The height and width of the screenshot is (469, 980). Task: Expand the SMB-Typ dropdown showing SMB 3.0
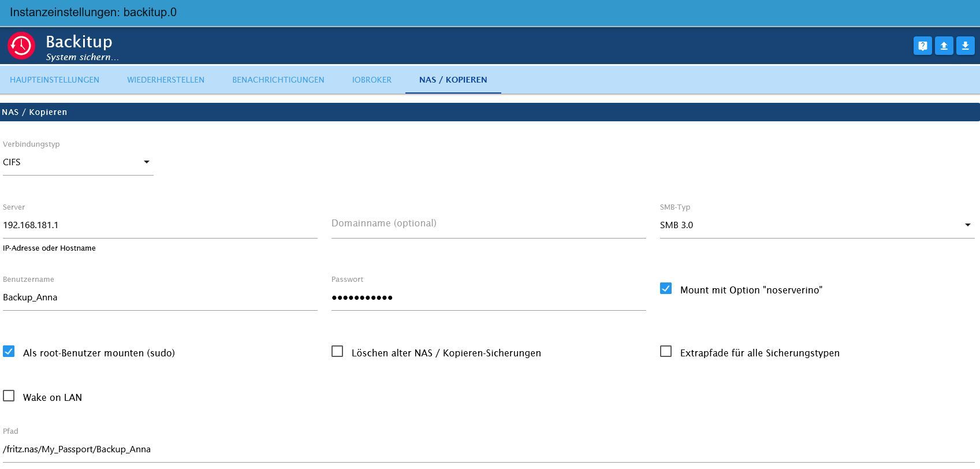point(817,225)
